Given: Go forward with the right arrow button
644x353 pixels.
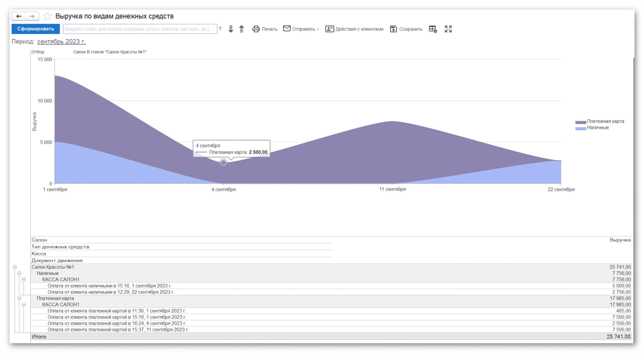Looking at the screenshot, I should (x=32, y=16).
